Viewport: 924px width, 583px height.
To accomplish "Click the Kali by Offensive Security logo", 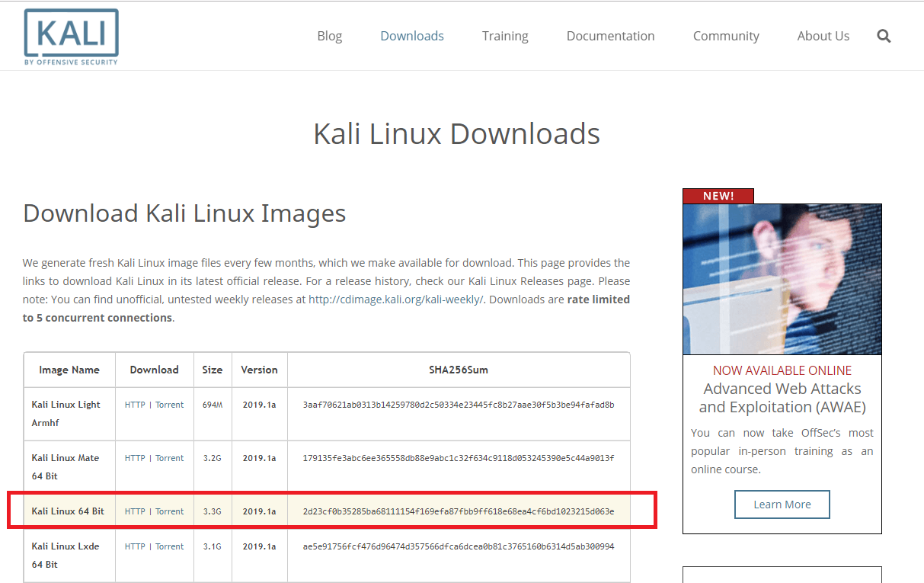I will tap(71, 37).
